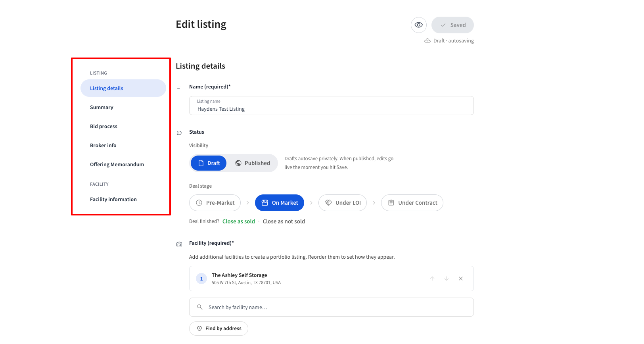
Task: Click the search magnifier icon in facility field
Action: [200, 307]
